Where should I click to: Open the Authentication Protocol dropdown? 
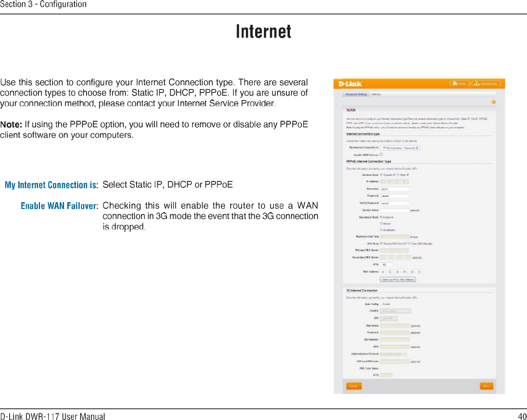pos(393,354)
